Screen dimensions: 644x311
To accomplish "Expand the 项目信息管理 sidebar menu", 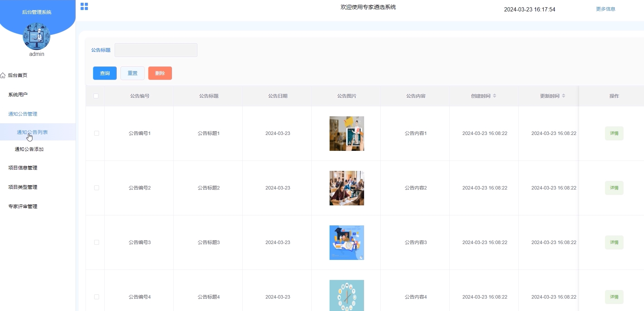I will [x=23, y=168].
